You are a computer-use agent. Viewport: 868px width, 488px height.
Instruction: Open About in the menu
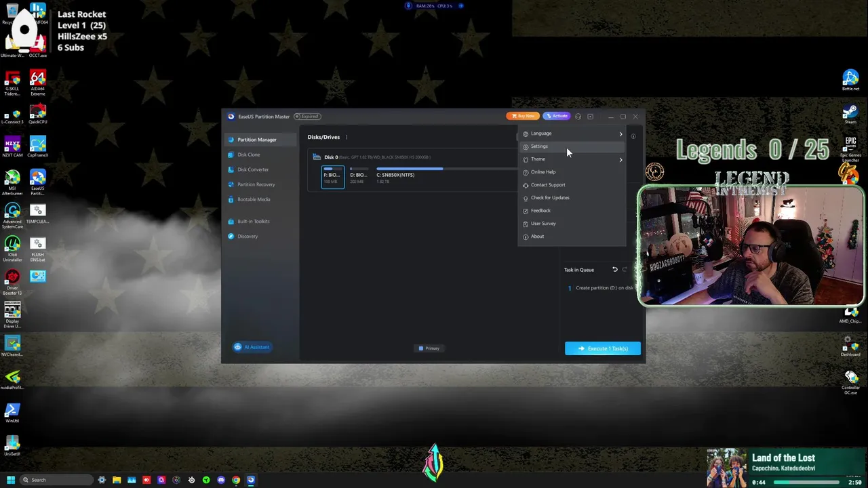pyautogui.click(x=571, y=237)
